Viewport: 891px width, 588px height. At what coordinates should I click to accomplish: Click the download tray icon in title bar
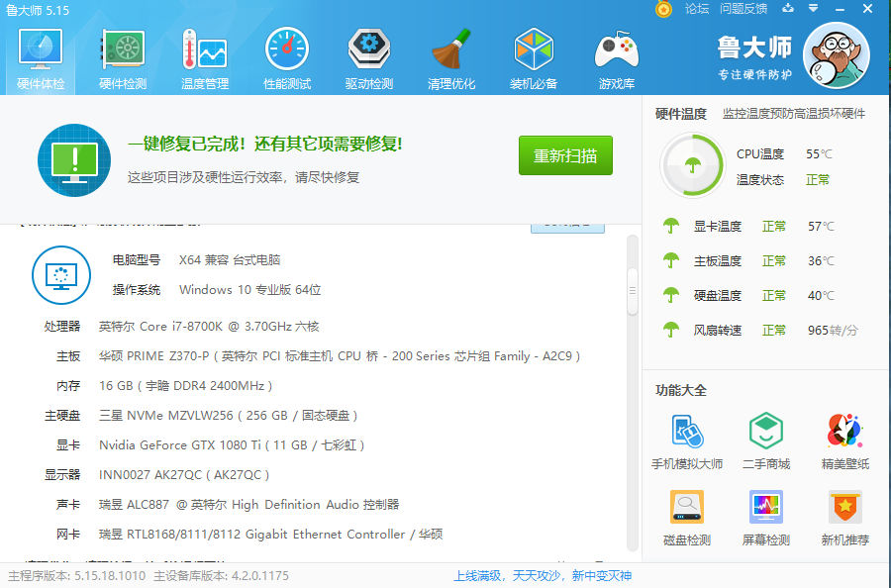pyautogui.click(x=788, y=9)
